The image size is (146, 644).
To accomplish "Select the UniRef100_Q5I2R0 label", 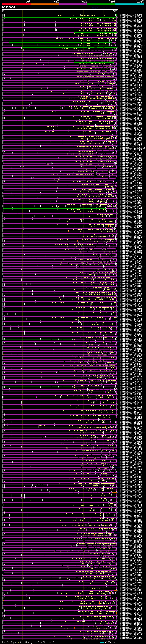I will [131, 638].
